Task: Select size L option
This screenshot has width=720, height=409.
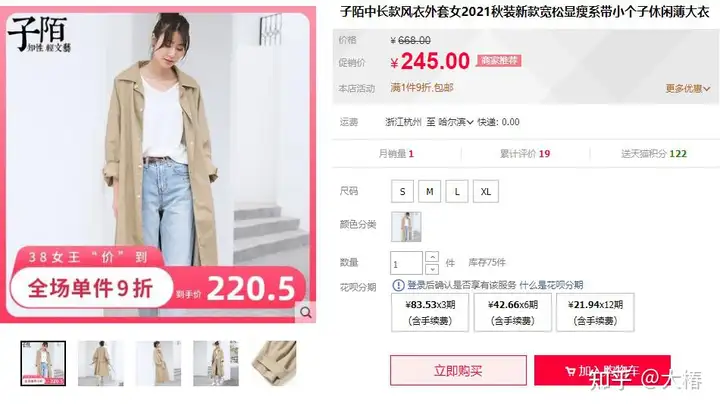Action: (x=457, y=191)
